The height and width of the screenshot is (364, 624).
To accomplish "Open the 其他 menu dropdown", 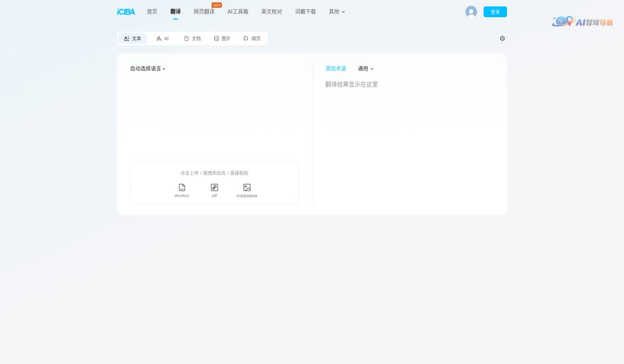I will (336, 11).
